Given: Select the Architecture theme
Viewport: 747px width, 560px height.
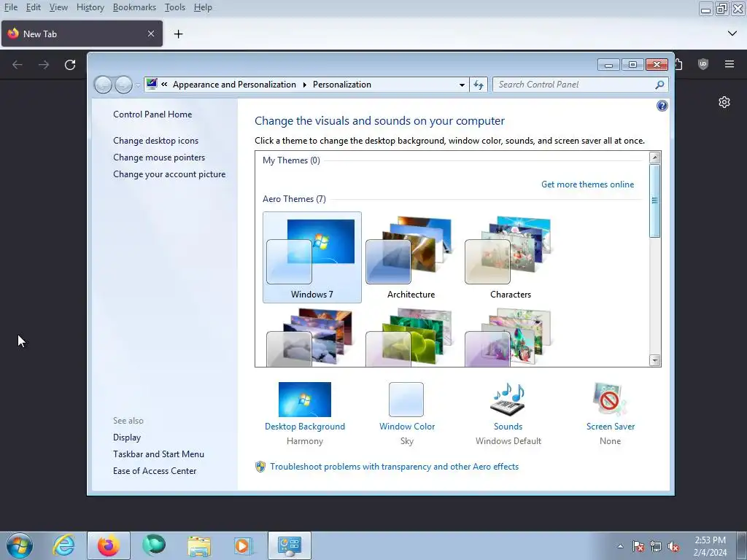Looking at the screenshot, I should pyautogui.click(x=411, y=257).
